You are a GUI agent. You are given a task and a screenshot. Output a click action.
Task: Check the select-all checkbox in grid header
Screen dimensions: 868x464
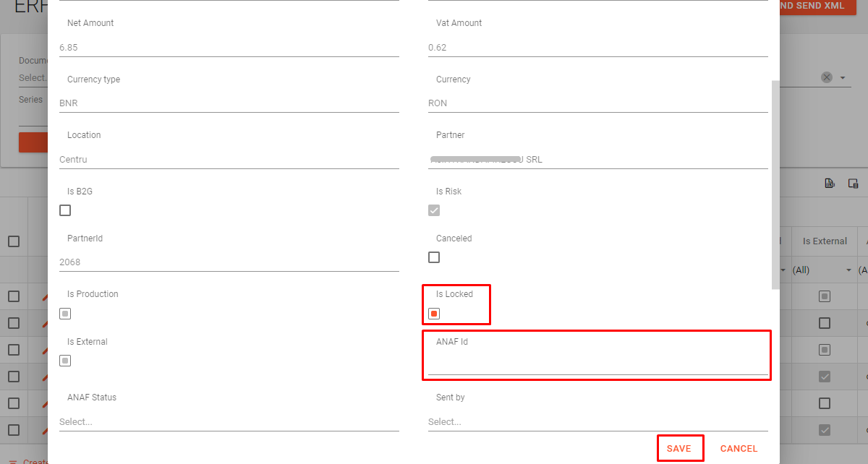pos(14,241)
